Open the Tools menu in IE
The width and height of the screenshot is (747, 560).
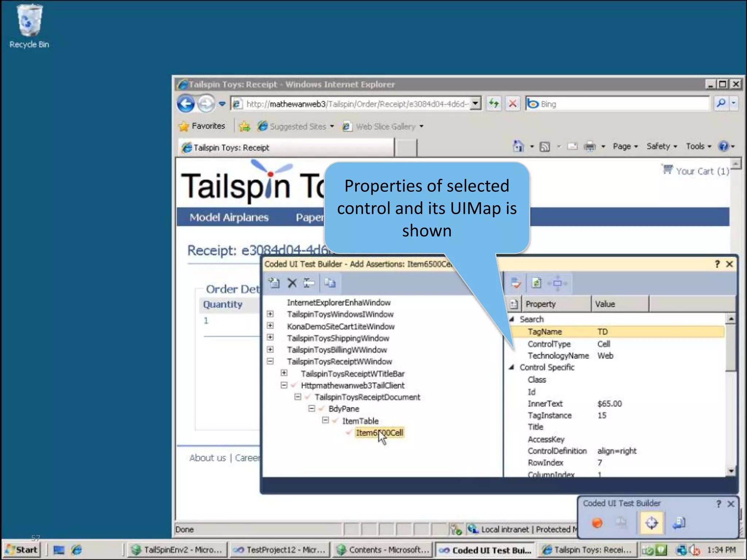[698, 146]
